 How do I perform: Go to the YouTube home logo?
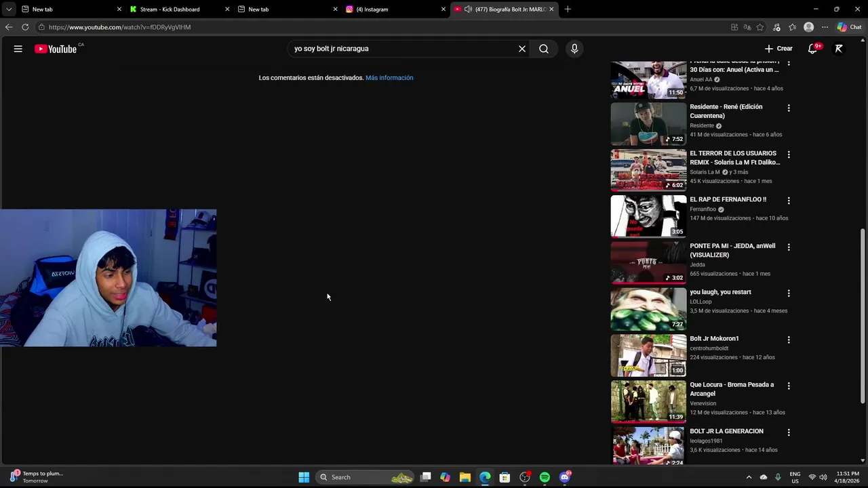click(56, 49)
